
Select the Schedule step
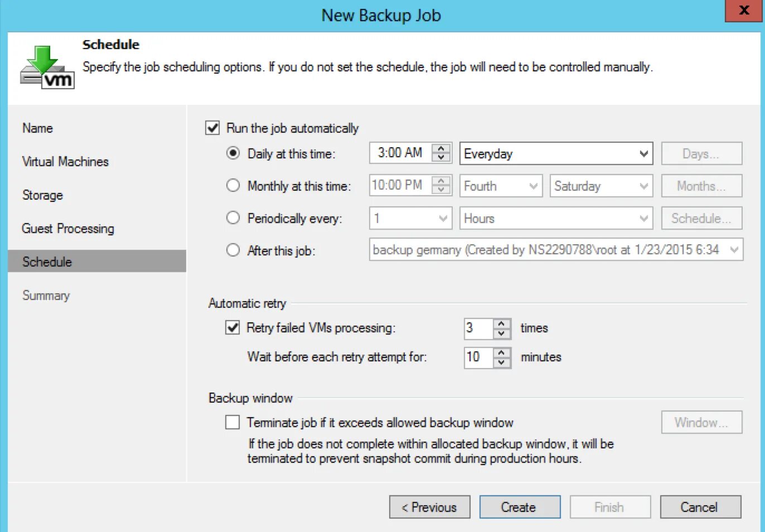(97, 261)
